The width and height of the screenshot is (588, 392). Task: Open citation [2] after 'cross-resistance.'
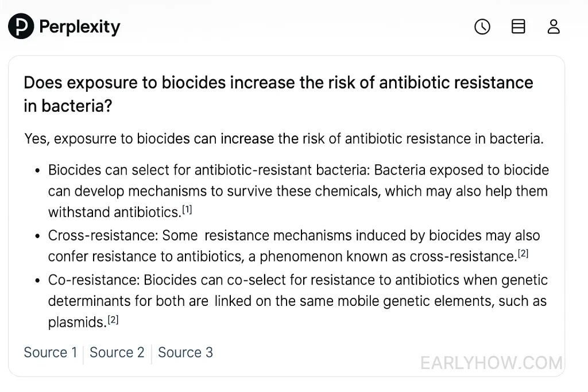click(x=523, y=254)
